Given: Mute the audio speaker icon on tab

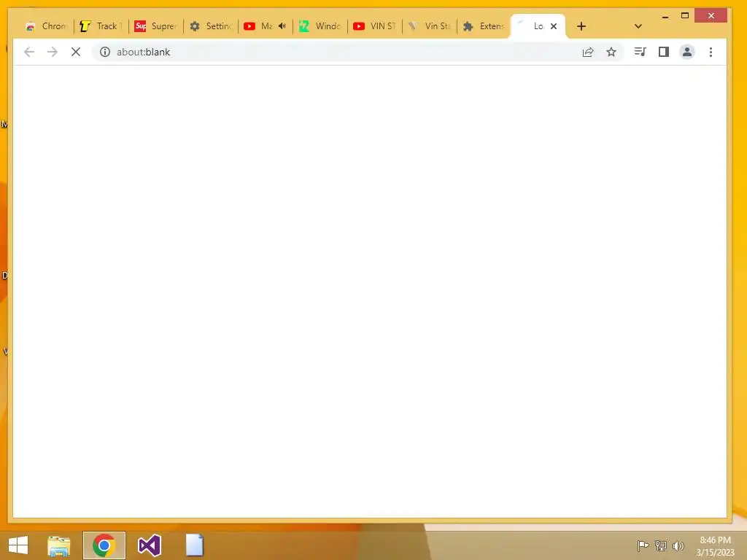Looking at the screenshot, I should [282, 26].
